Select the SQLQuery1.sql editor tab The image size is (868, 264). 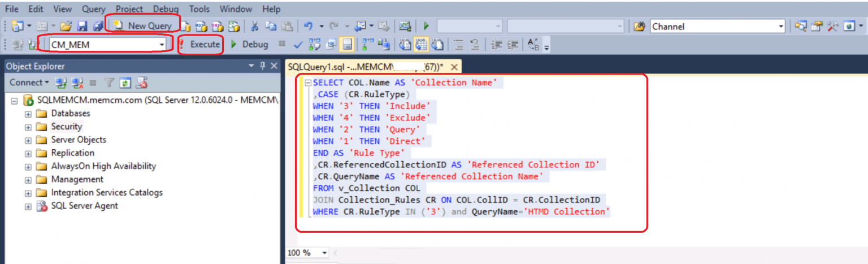pos(365,67)
